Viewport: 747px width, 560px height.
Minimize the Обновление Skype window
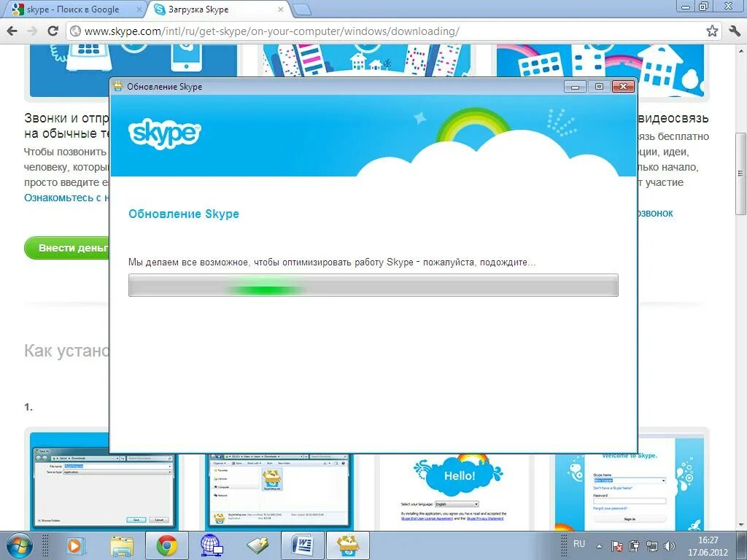click(575, 86)
